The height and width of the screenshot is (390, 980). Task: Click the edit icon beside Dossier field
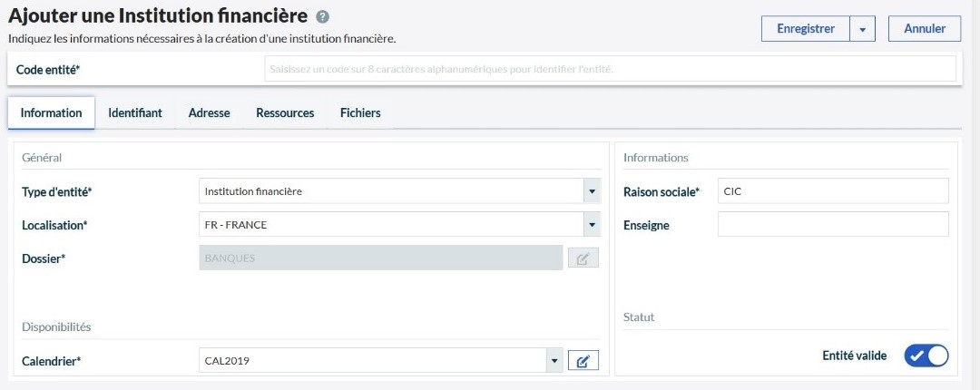click(x=583, y=258)
